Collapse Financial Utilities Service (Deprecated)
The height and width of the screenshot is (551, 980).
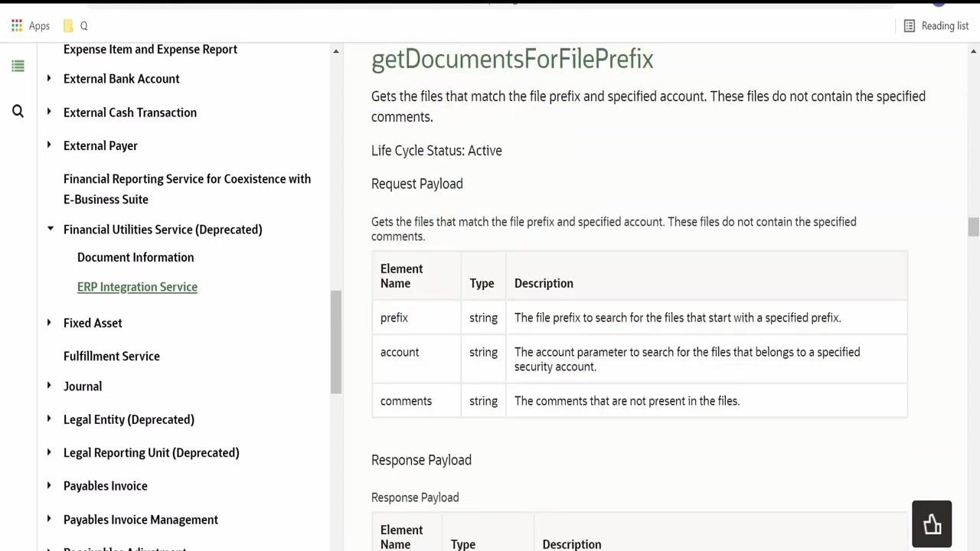click(50, 228)
